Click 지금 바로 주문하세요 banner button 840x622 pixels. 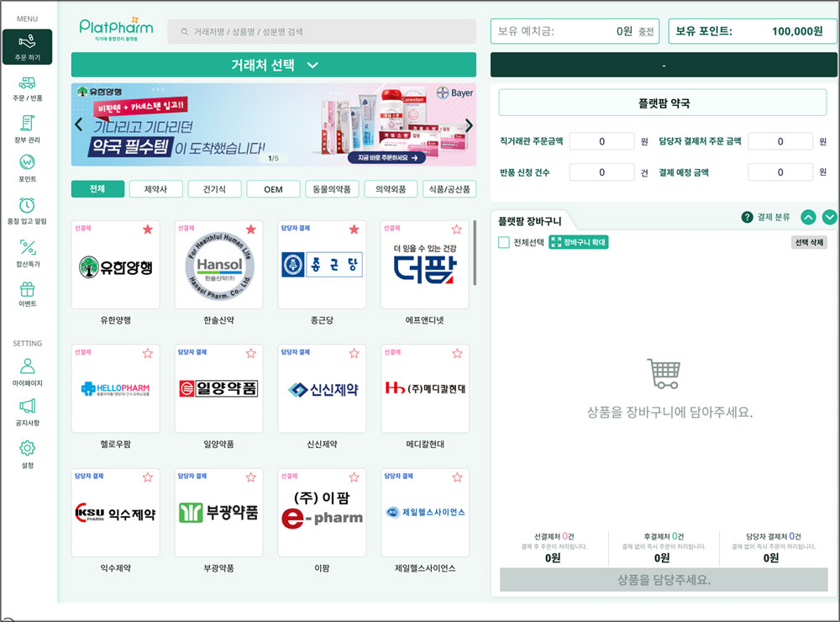coord(386,158)
